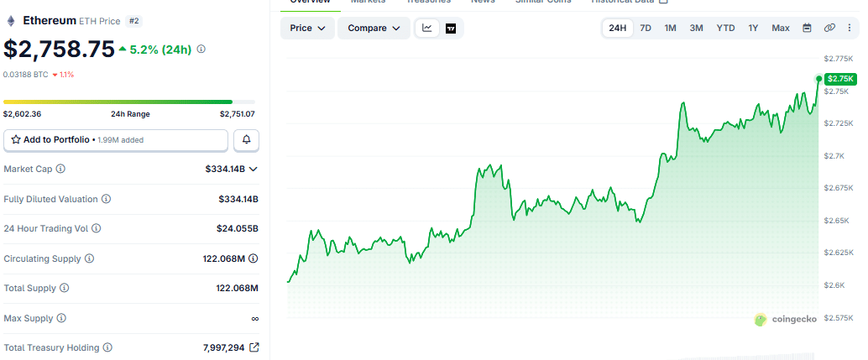The height and width of the screenshot is (360, 868).
Task: Click info icon next to 122.068M circulating value
Action: (x=253, y=258)
